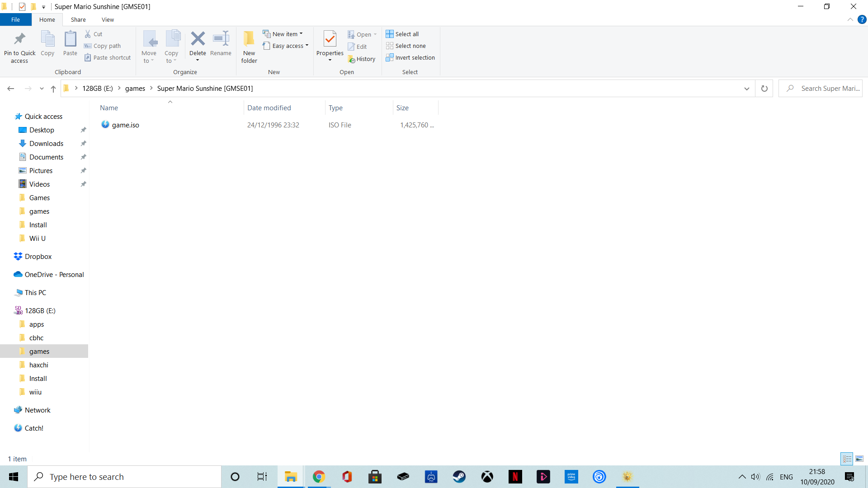Click Select none in ribbon

coord(406,46)
